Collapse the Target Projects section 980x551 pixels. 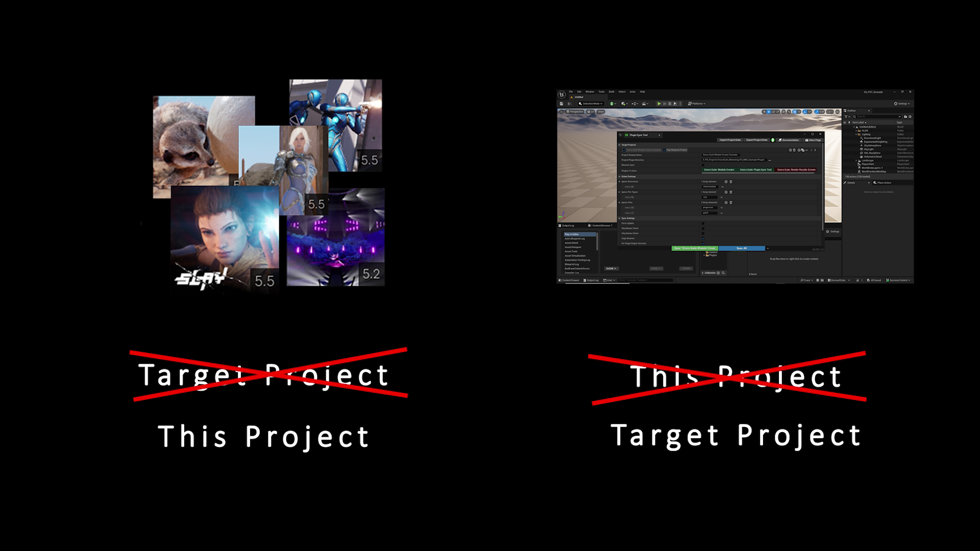coord(620,145)
